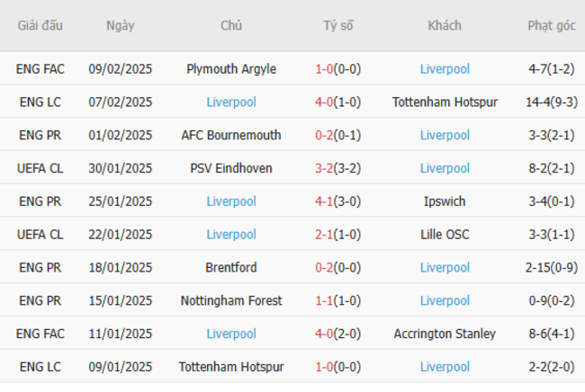Open the PSV Eindhoven team link

[231, 168]
